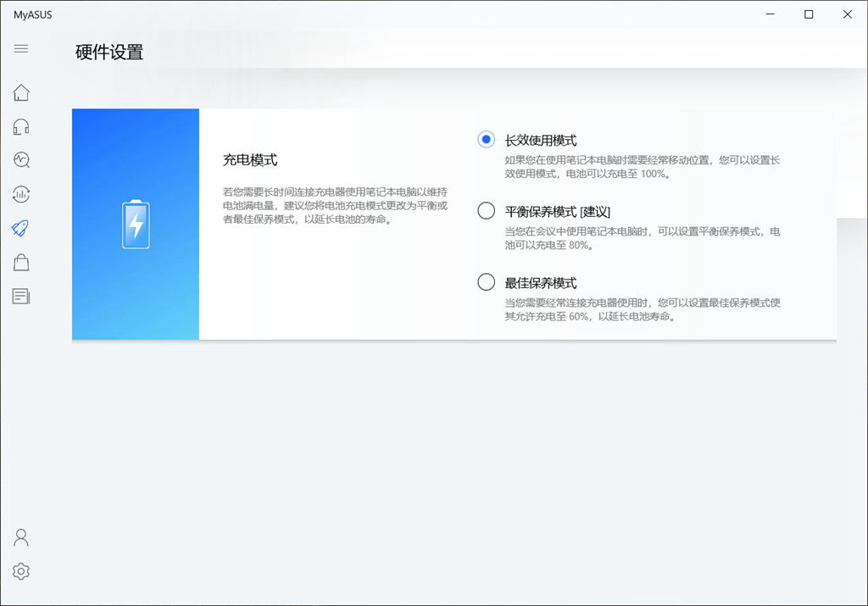
Task: Select the 长效使用模式 radio button
Action: coord(484,139)
